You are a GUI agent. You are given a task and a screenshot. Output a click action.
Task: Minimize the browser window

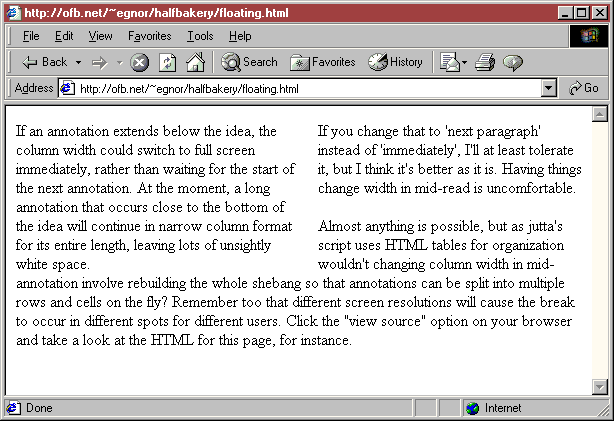(x=565, y=13)
